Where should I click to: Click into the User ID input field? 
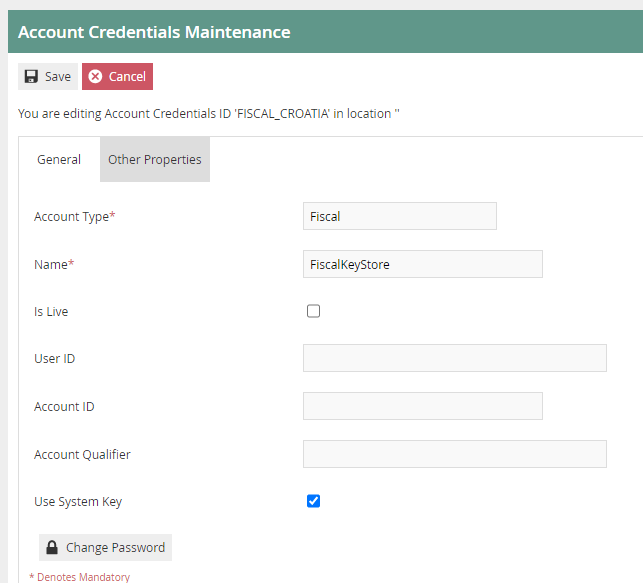tap(454, 358)
